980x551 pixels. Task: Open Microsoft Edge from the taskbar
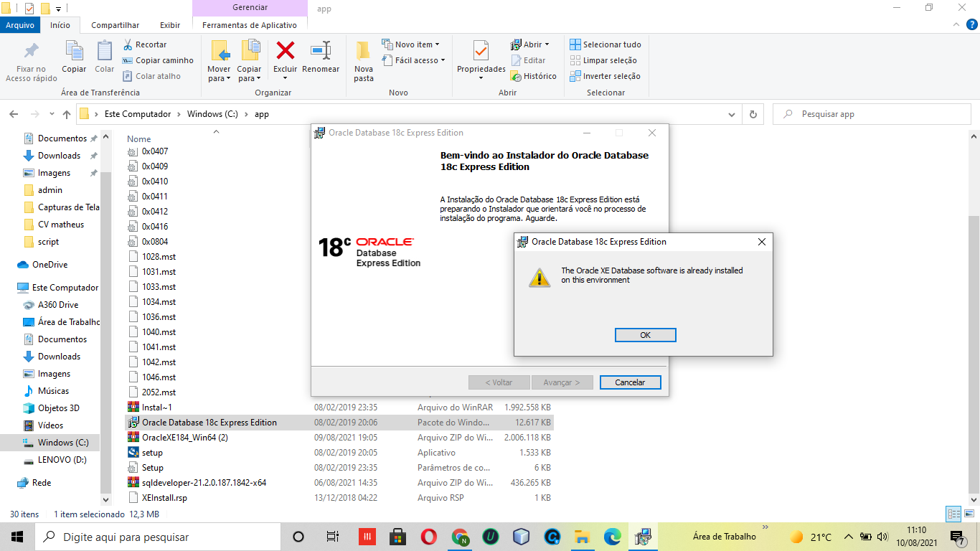[x=613, y=537]
